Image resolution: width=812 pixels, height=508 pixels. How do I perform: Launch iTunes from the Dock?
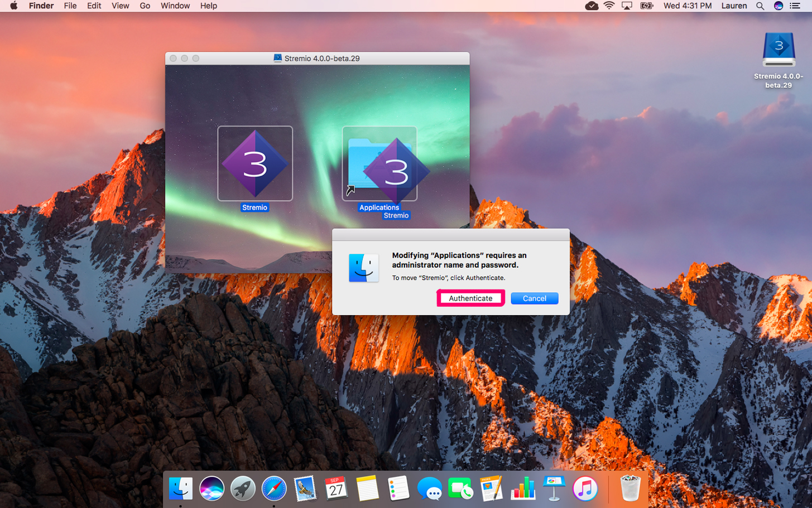pyautogui.click(x=585, y=488)
